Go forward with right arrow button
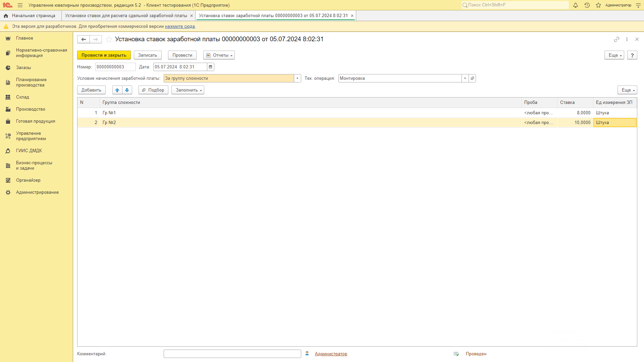644x362 pixels. [x=96, y=40]
